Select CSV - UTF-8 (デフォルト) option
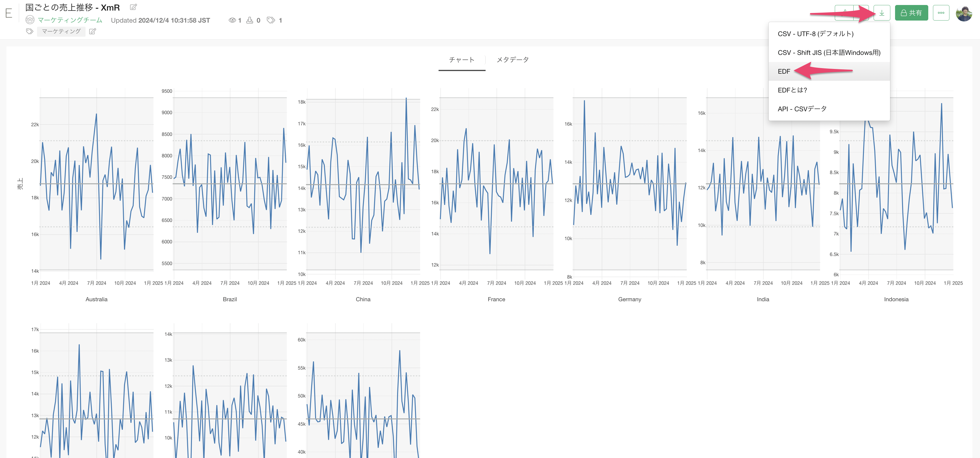 pos(815,34)
